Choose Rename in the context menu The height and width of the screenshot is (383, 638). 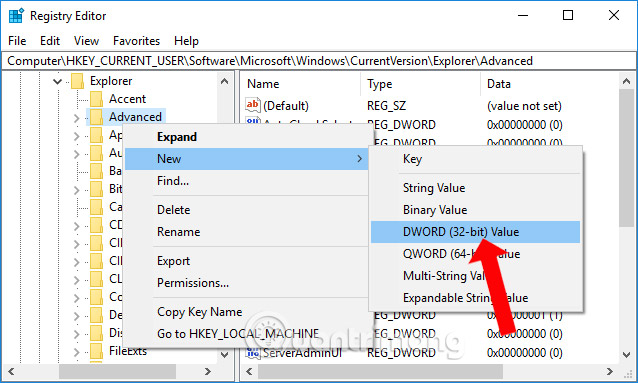pos(247,232)
